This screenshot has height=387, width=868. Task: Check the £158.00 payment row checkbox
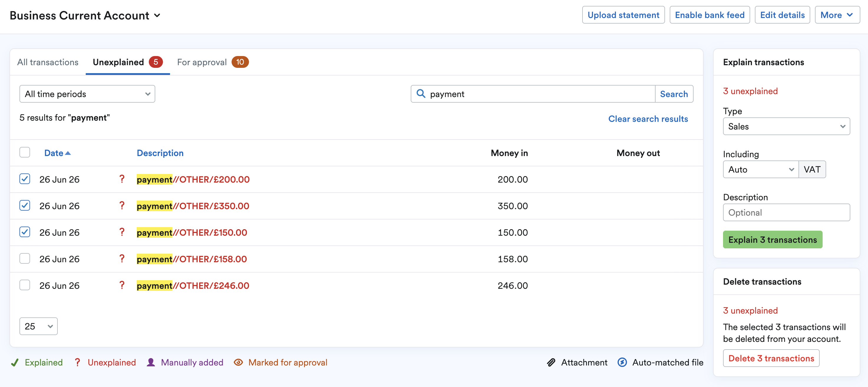tap(24, 259)
